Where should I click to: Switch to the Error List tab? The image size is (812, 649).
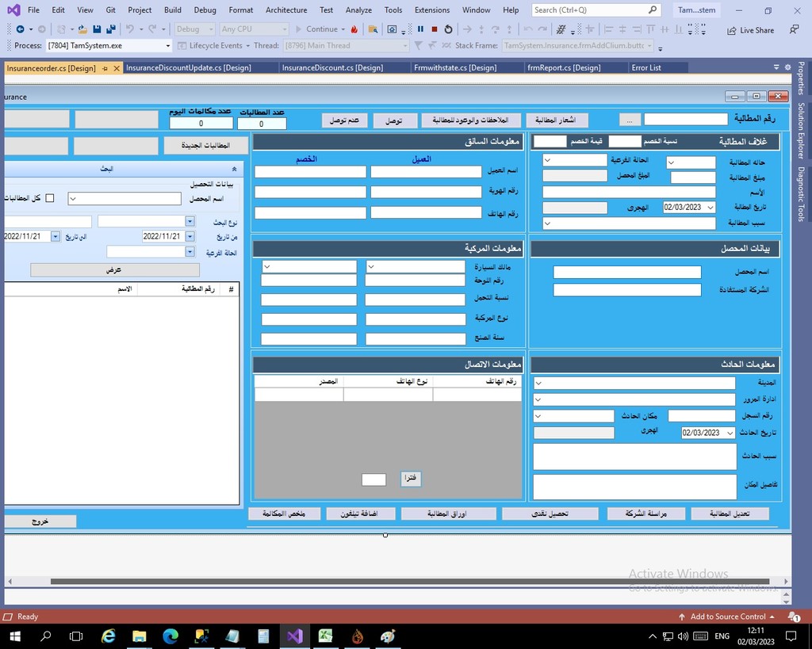(646, 68)
